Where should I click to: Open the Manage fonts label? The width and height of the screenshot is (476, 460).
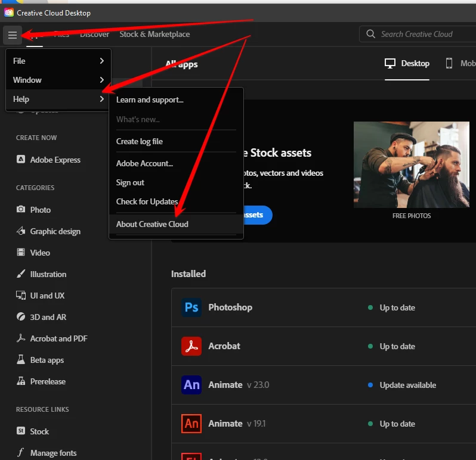(x=54, y=453)
